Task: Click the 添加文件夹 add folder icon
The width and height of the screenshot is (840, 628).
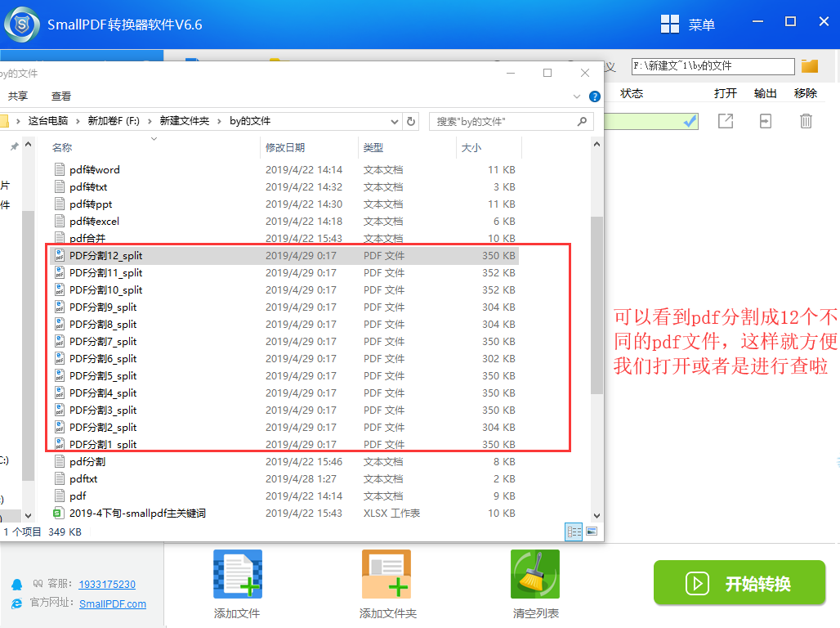Action: tap(386, 574)
